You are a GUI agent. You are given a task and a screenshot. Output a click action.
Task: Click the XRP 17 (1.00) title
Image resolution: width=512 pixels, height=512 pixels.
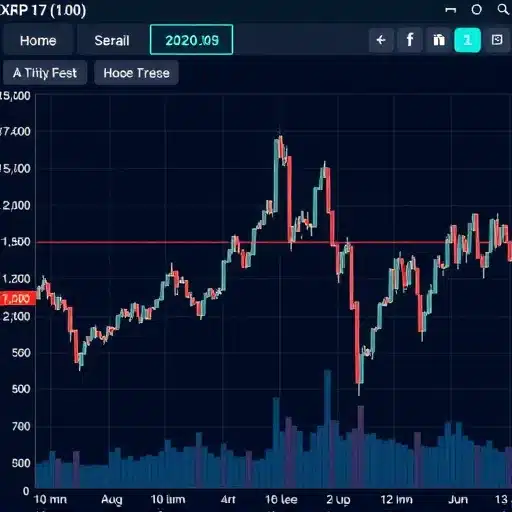click(x=43, y=10)
